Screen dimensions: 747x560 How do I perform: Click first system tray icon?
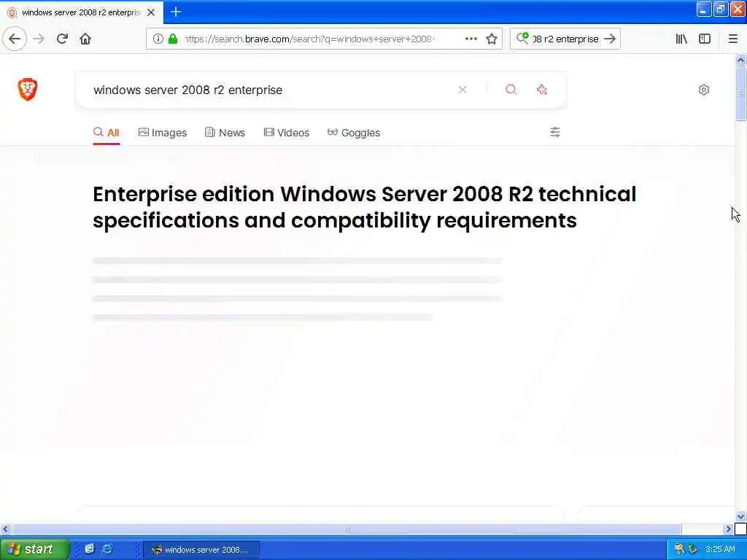(679, 549)
